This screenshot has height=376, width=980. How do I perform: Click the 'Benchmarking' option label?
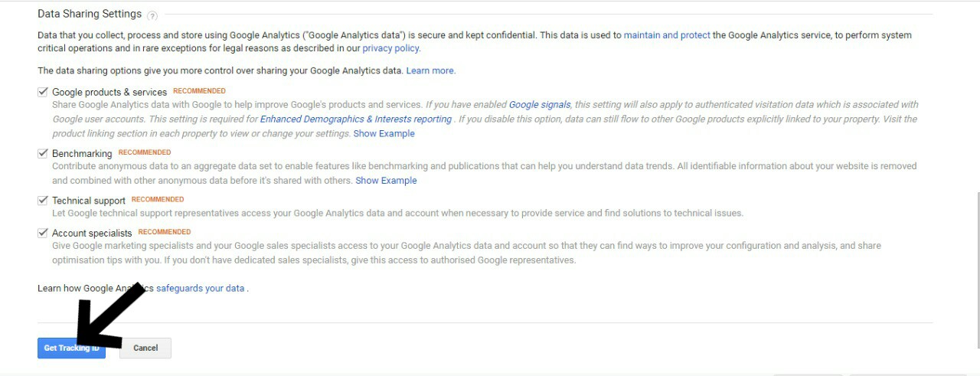click(82, 154)
